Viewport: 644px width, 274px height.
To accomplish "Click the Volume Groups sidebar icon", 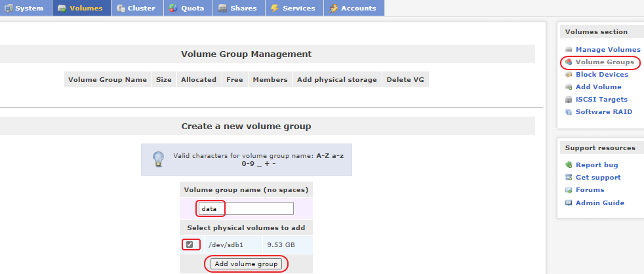I will (x=569, y=62).
